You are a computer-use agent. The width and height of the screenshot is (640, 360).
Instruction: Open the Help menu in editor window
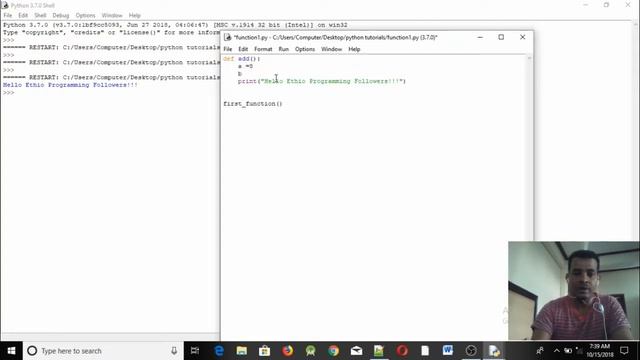354,49
